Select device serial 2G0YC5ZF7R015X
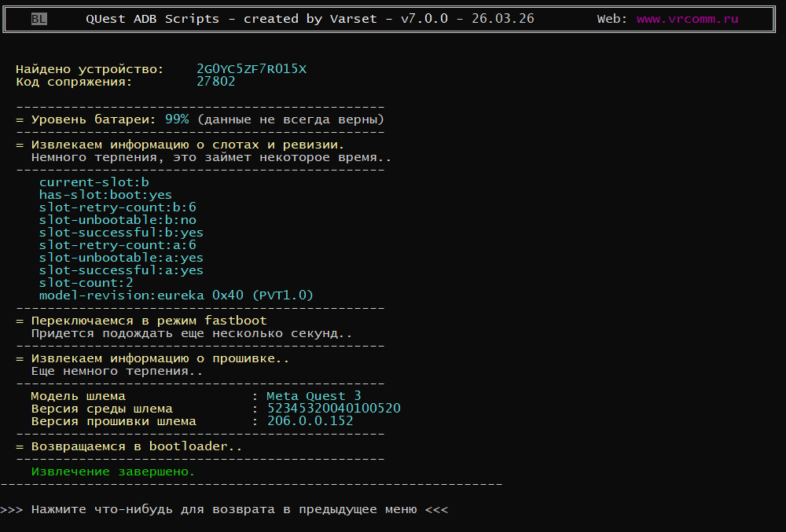Image resolution: width=786 pixels, height=532 pixels. (x=252, y=69)
